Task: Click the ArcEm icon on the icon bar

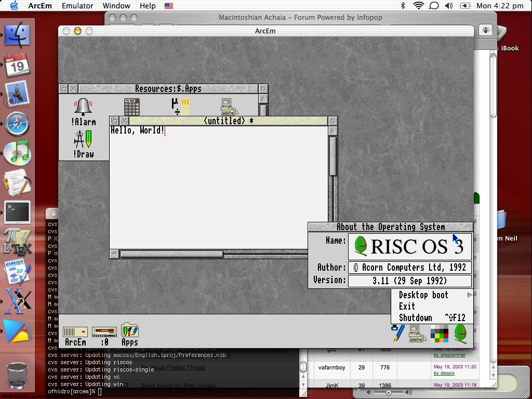Action: pyautogui.click(x=74, y=331)
